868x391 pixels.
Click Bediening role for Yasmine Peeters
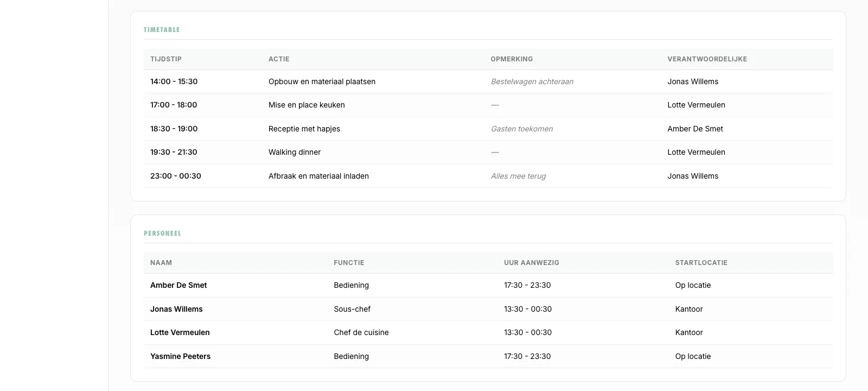[x=351, y=356]
